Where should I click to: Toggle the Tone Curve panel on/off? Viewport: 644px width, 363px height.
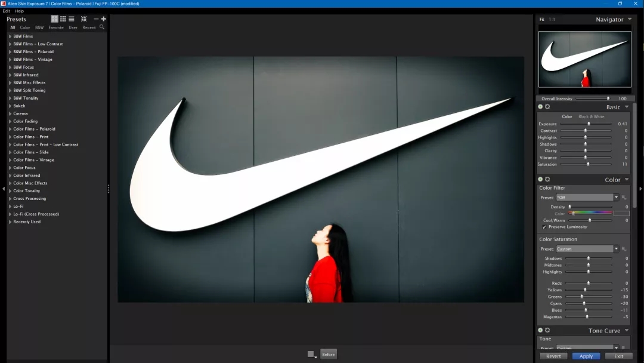click(x=540, y=330)
